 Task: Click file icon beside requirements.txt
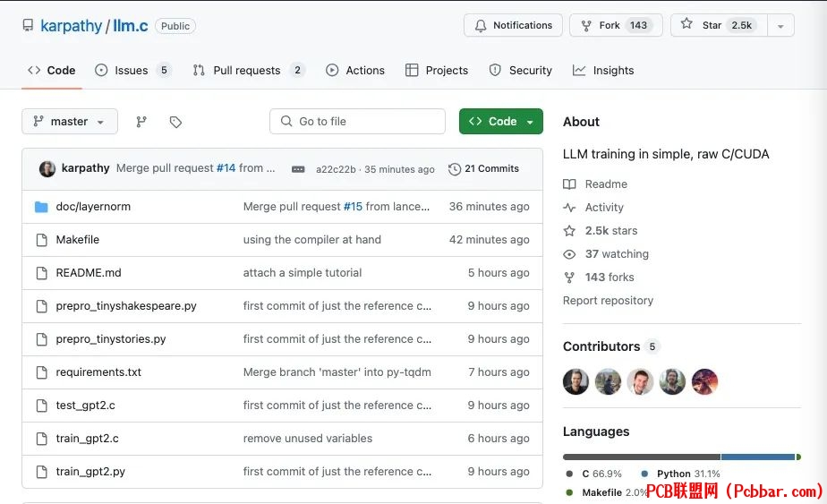tap(42, 372)
